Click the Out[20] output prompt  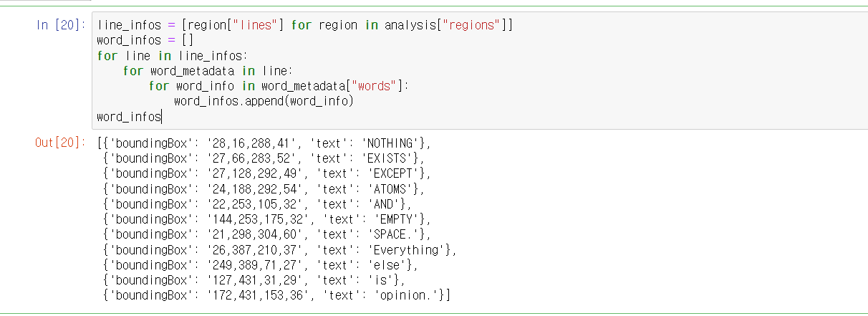60,143
